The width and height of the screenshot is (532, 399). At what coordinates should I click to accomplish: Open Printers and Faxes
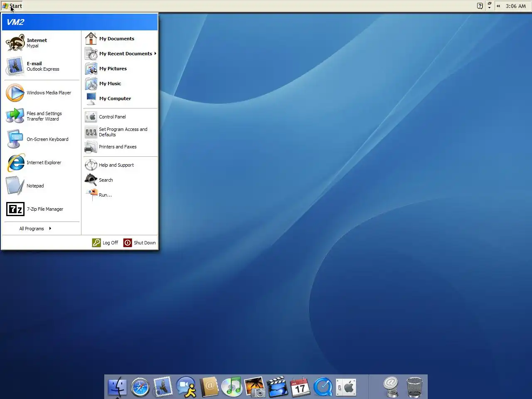pyautogui.click(x=121, y=147)
